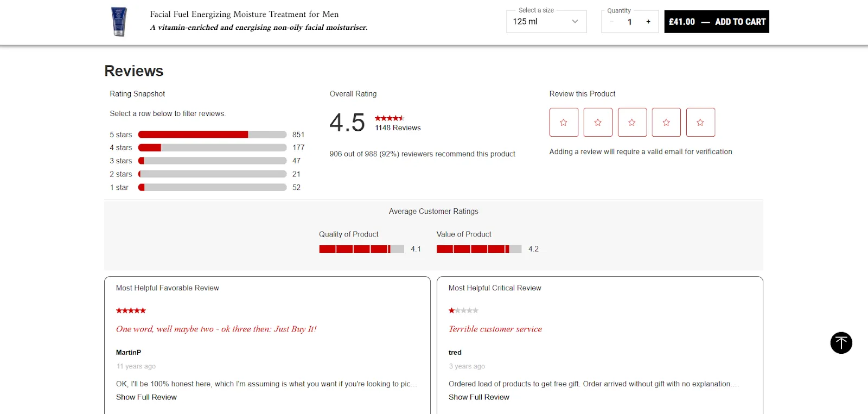
Task: Click the Reviews section heading
Action: (x=134, y=71)
